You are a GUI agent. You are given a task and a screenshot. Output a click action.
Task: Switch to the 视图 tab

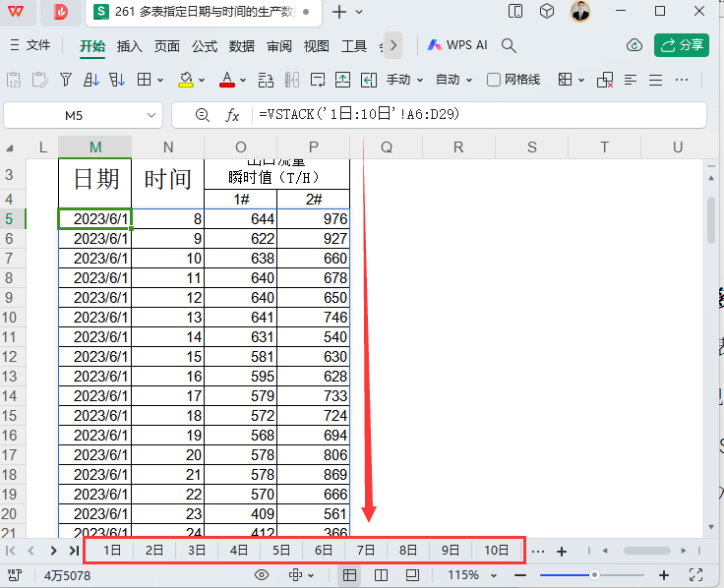coord(317,45)
